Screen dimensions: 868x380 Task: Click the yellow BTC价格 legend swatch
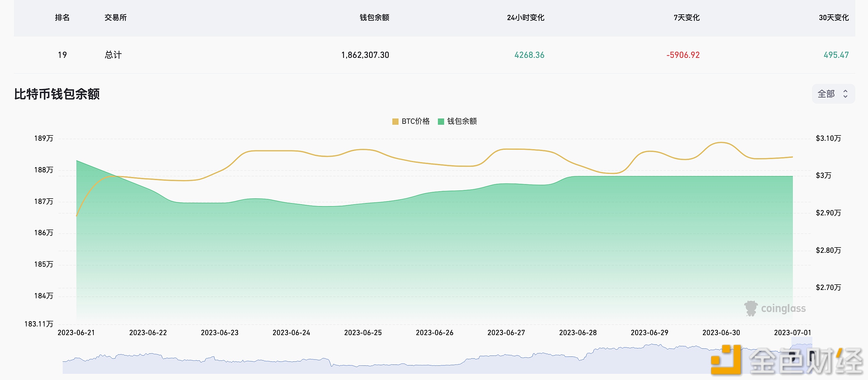click(395, 122)
